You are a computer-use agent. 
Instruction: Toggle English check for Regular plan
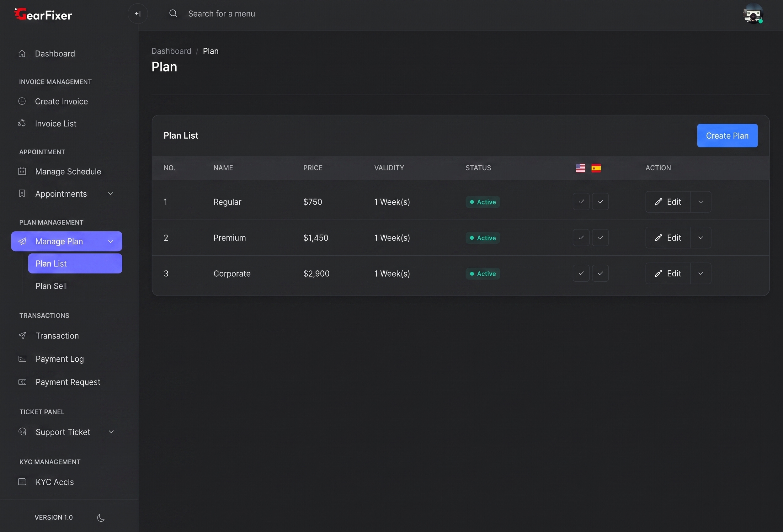581,201
